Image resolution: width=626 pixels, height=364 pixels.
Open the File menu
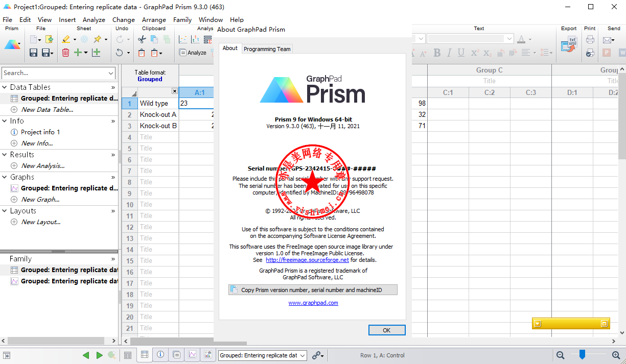[x=7, y=20]
